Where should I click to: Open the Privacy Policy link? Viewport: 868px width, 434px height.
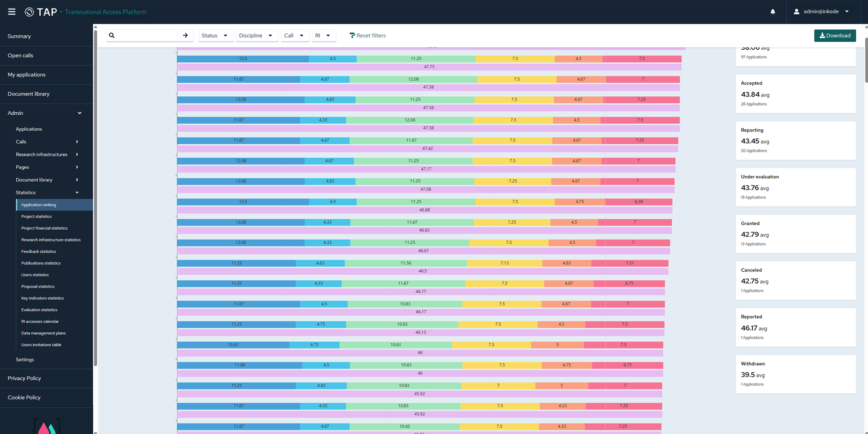tap(24, 378)
